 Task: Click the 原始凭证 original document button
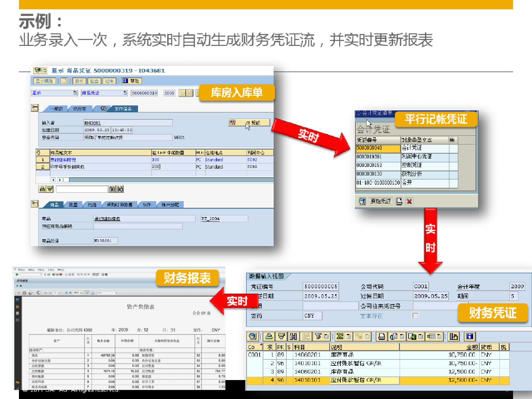coord(381,201)
